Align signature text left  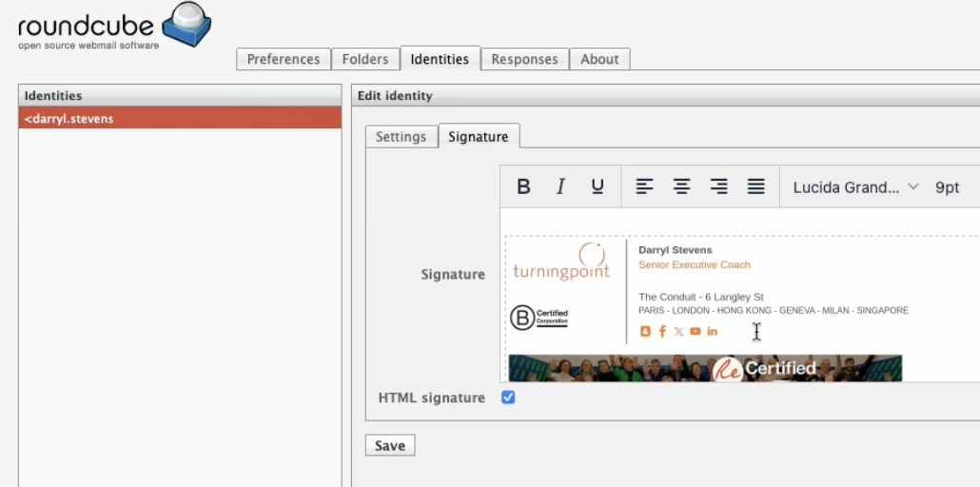[x=644, y=186]
